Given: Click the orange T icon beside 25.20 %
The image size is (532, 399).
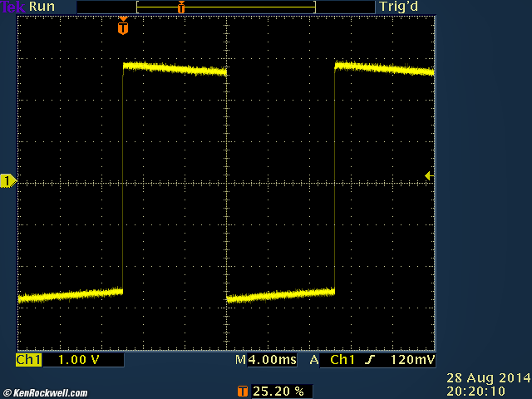Looking at the screenshot, I should point(242,392).
